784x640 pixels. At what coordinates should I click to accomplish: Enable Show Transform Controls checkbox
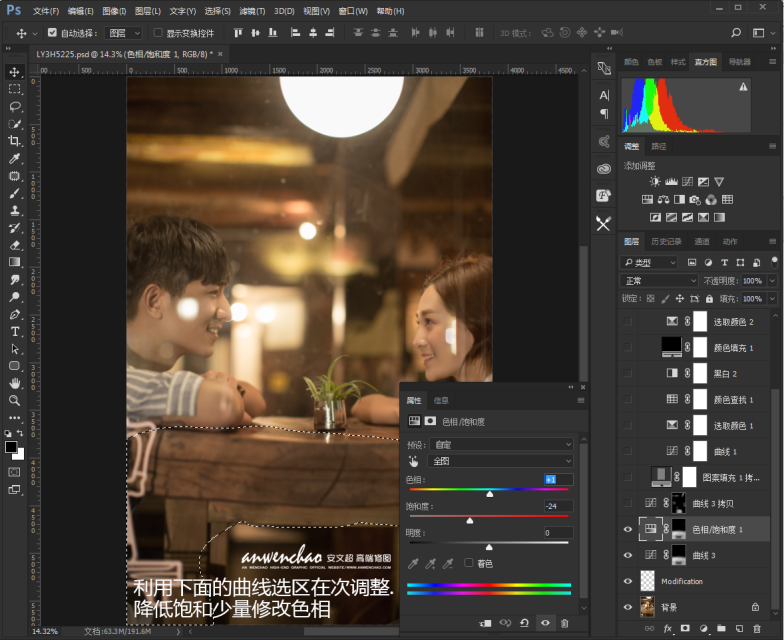click(x=158, y=32)
